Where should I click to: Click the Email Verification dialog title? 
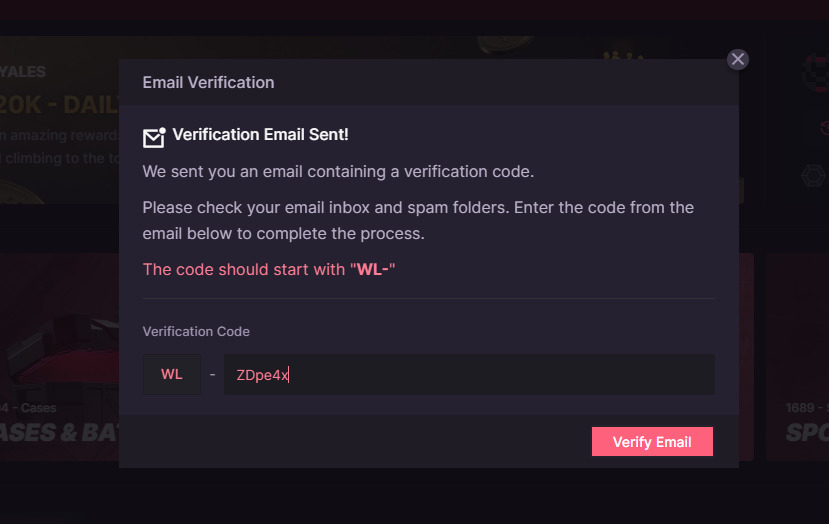(x=208, y=82)
